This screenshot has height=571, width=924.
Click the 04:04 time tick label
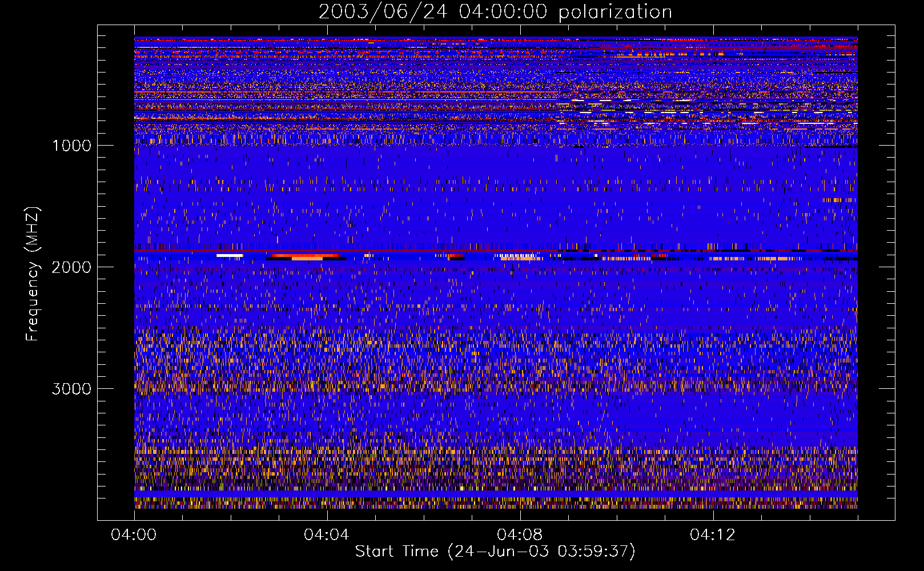click(327, 535)
